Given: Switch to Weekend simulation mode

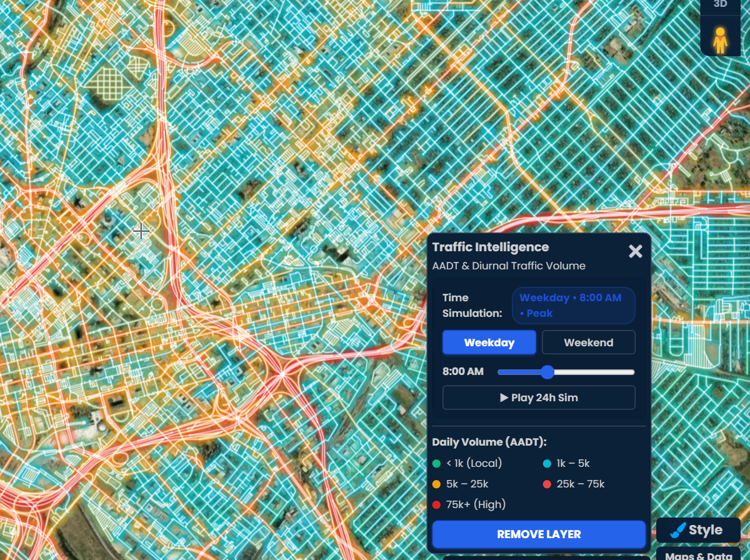Looking at the screenshot, I should click(x=588, y=342).
